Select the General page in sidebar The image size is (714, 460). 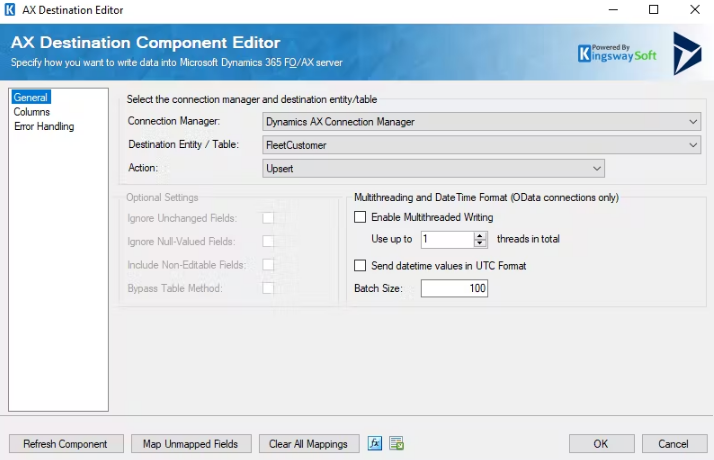point(31,97)
